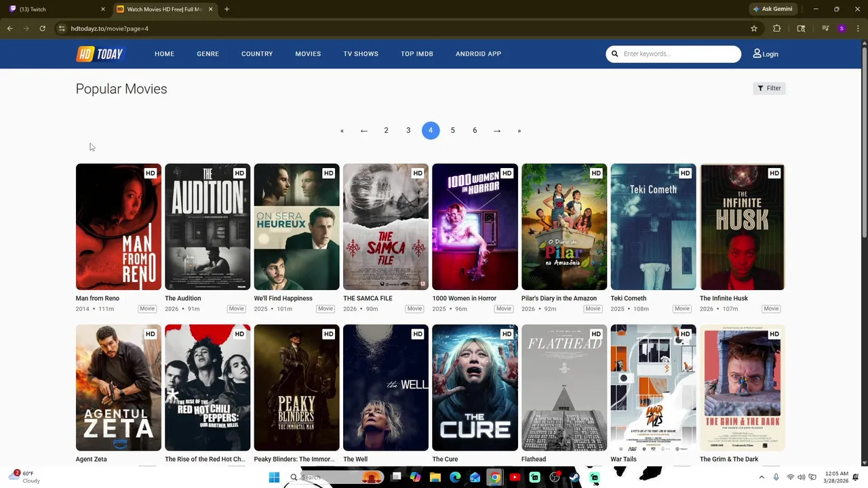Screen dimensions: 868x488
Task: Go to page 3
Action: [x=408, y=131]
